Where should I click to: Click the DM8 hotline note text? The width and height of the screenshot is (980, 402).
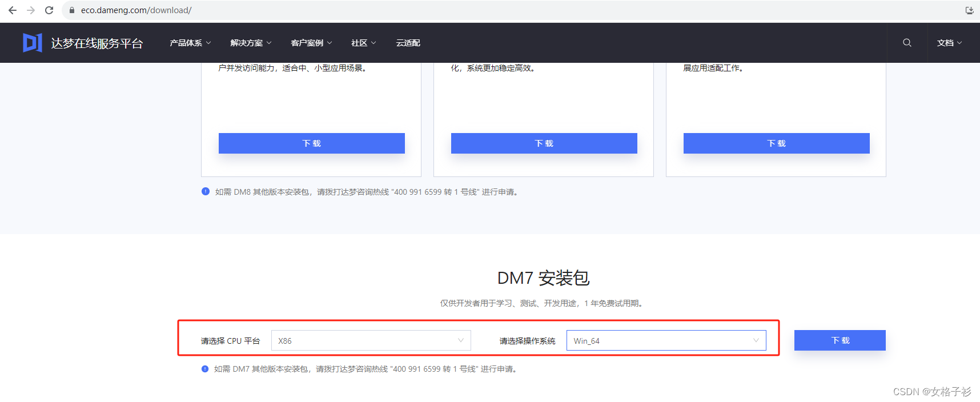pos(368,192)
